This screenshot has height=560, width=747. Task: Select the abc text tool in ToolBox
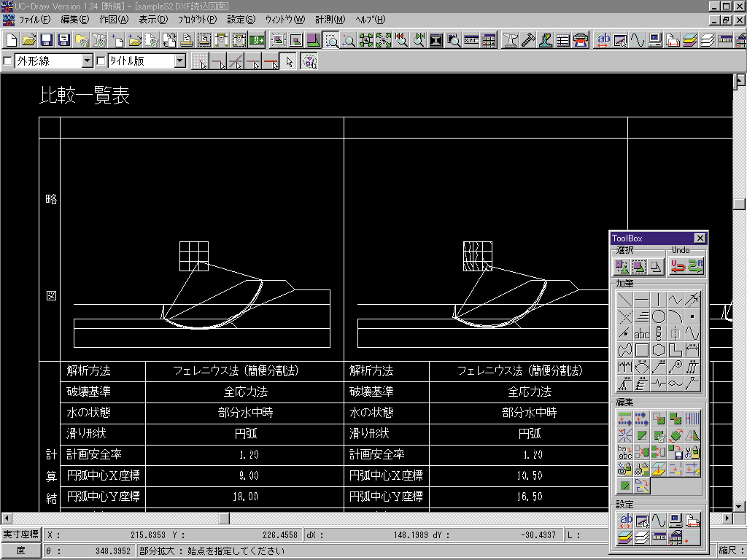(641, 333)
